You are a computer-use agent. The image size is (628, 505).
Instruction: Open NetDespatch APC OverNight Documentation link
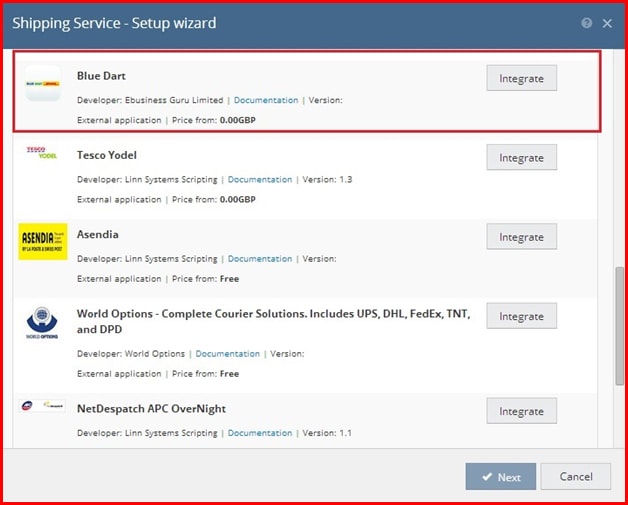pos(260,433)
